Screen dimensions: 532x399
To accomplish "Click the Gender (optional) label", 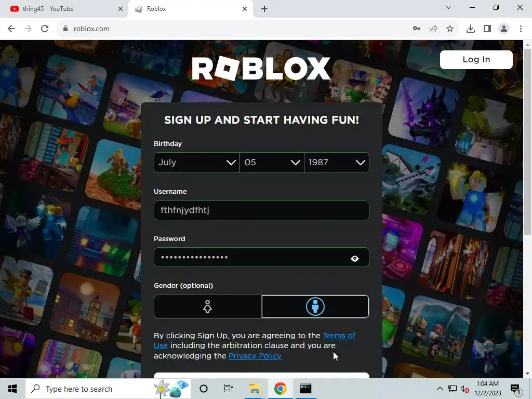I will click(183, 286).
